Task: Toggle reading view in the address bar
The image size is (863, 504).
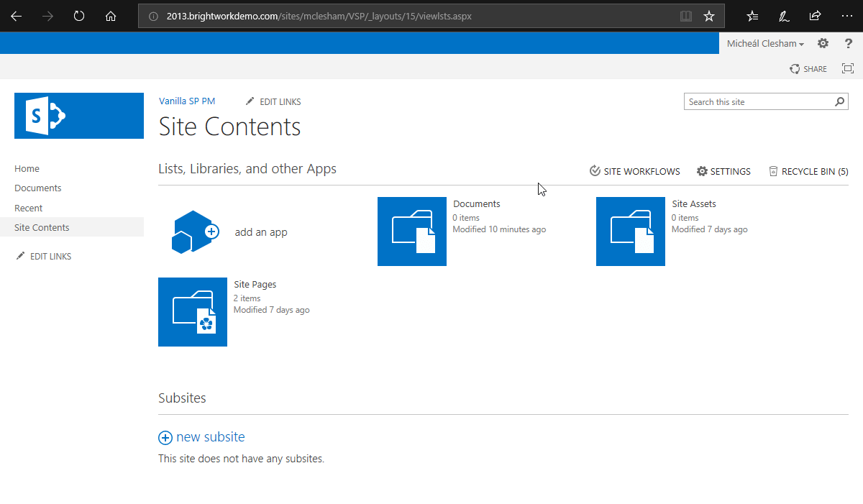Action: [x=685, y=15]
